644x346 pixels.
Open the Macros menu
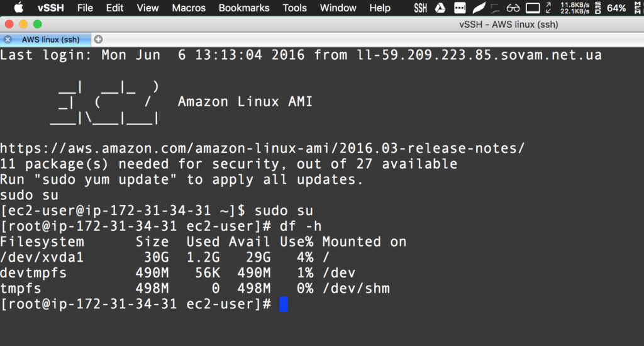coord(189,8)
